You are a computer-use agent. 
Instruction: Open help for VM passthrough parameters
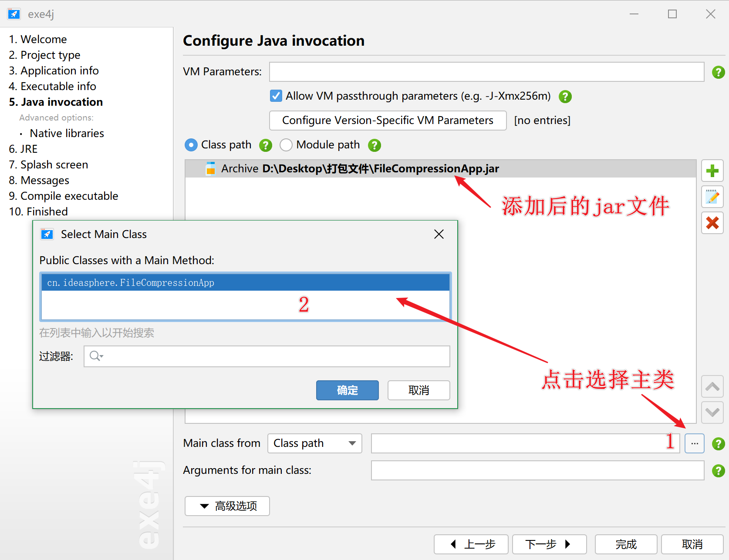(565, 97)
